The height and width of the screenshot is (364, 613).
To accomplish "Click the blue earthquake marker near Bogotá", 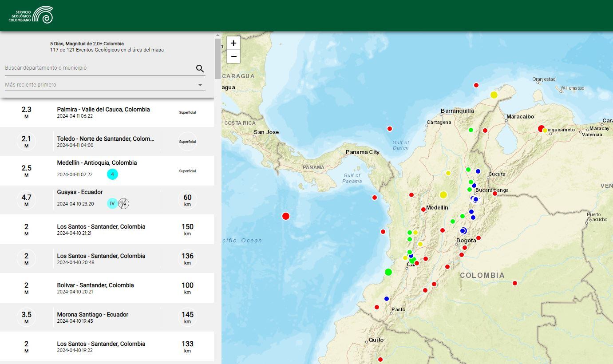I will [463, 231].
